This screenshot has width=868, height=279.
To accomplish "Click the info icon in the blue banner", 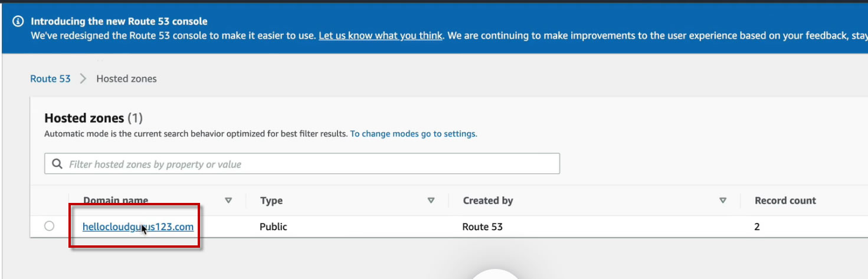I will tap(18, 22).
